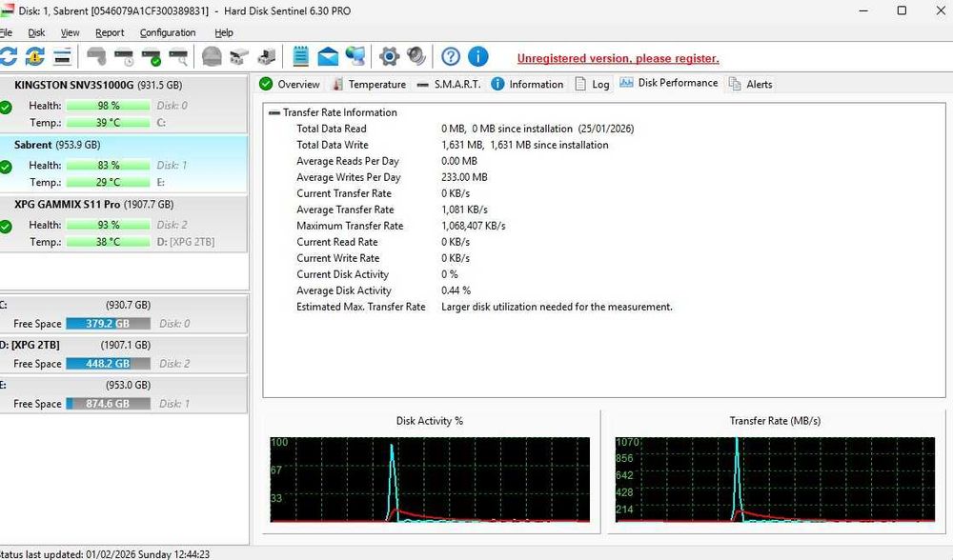Click the disk with clock icon
The width and height of the screenshot is (953, 560).
[x=124, y=56]
